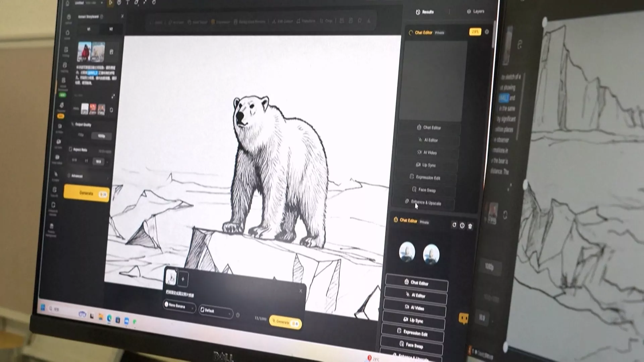Select 720p output quality option

(81, 135)
